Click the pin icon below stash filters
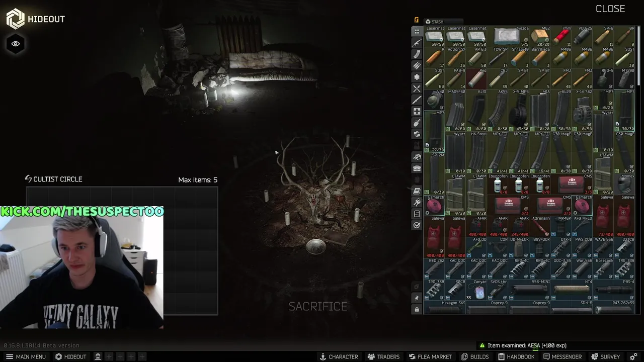Viewport: 644px width, 362px height. pyautogui.click(x=417, y=298)
